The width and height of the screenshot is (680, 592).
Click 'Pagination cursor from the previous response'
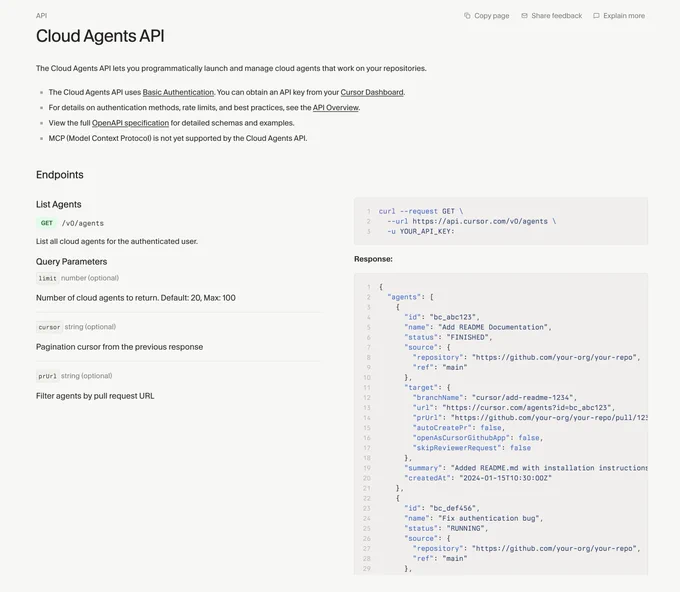pyautogui.click(x=119, y=347)
